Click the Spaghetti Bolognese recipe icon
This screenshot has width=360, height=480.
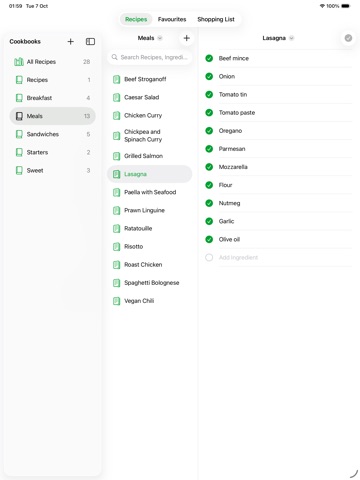click(x=116, y=283)
